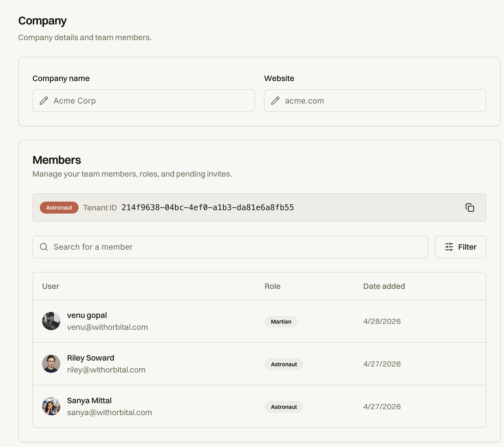Click the Astronaut badge beside Tenant ID
The width and height of the screenshot is (504, 447).
(59, 208)
